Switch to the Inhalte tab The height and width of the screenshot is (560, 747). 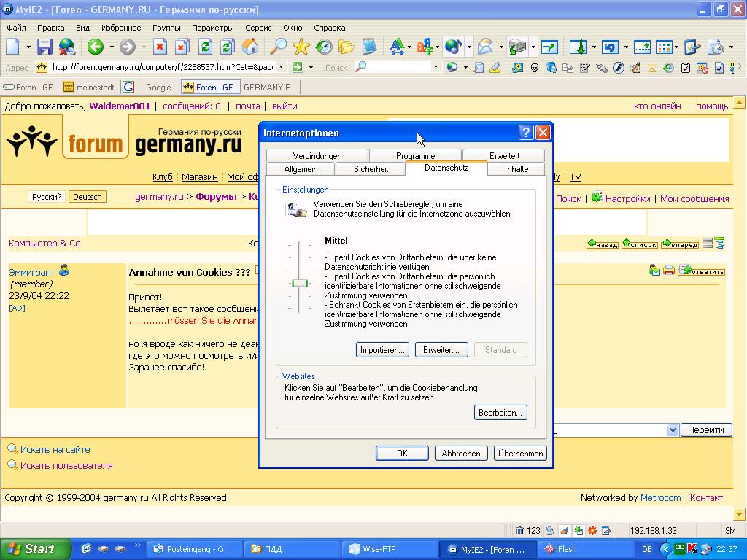pos(516,168)
